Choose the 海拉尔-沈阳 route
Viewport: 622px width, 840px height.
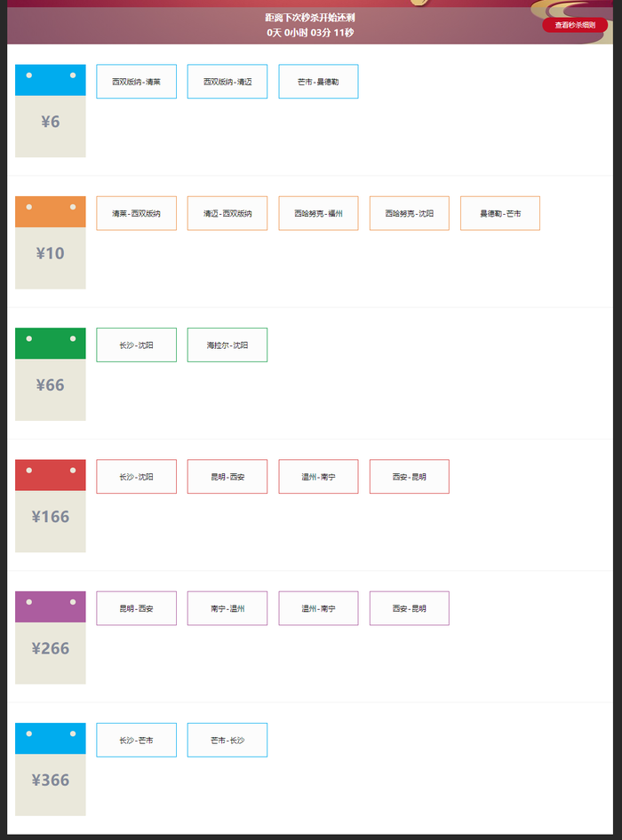pyautogui.click(x=227, y=345)
